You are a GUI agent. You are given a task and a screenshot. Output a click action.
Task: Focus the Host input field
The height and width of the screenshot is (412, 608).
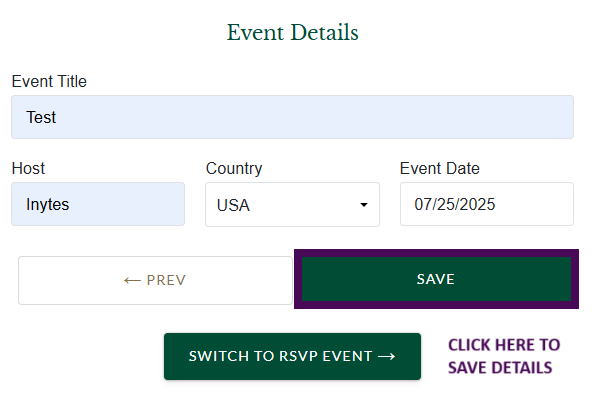click(98, 204)
